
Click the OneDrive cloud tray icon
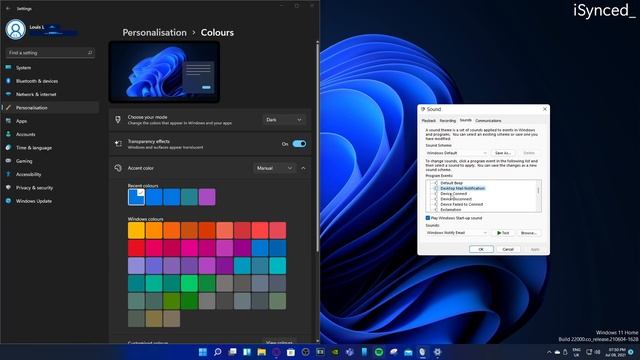557,352
